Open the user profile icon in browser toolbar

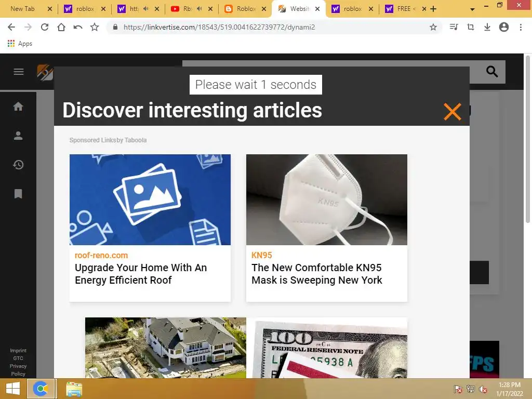point(504,27)
